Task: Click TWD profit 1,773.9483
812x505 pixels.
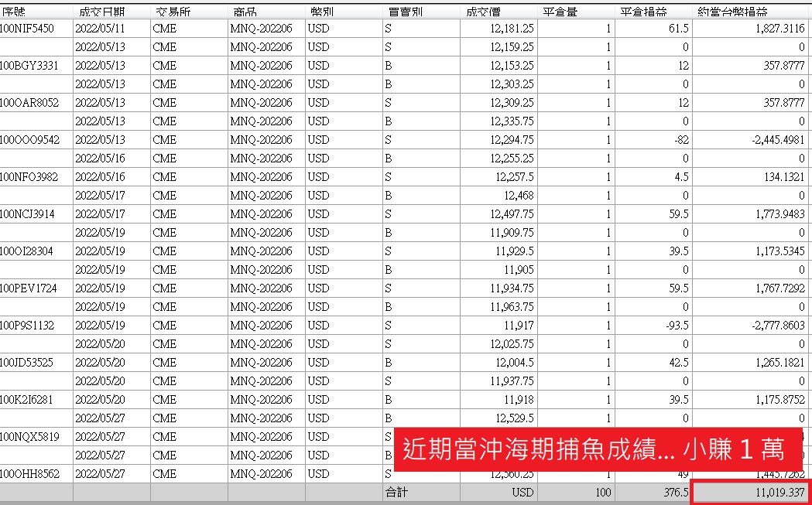Action: pyautogui.click(x=780, y=214)
